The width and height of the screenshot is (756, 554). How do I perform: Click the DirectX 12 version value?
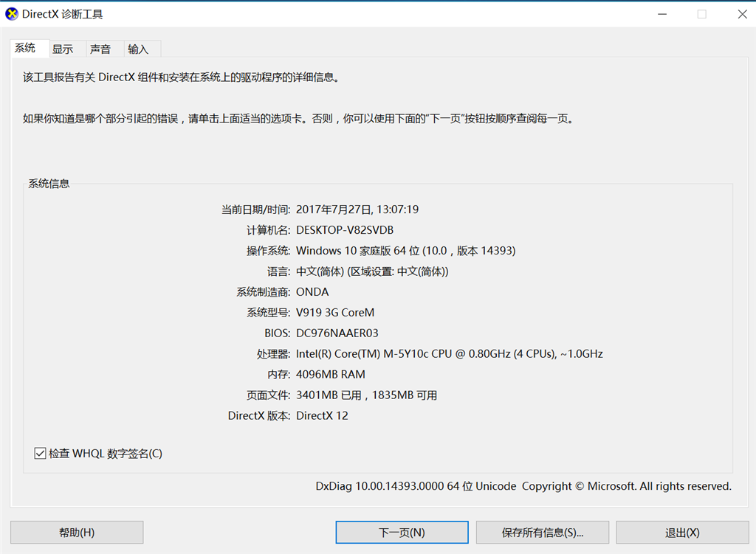tap(322, 415)
